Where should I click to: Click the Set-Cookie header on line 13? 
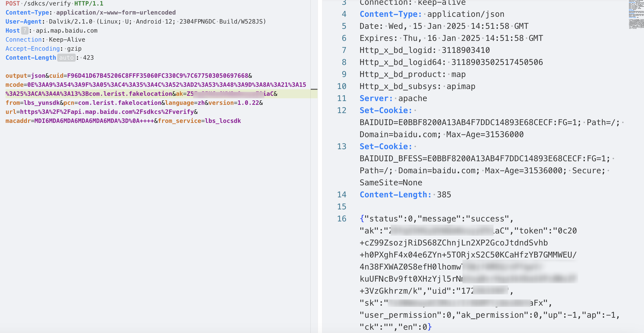click(386, 146)
